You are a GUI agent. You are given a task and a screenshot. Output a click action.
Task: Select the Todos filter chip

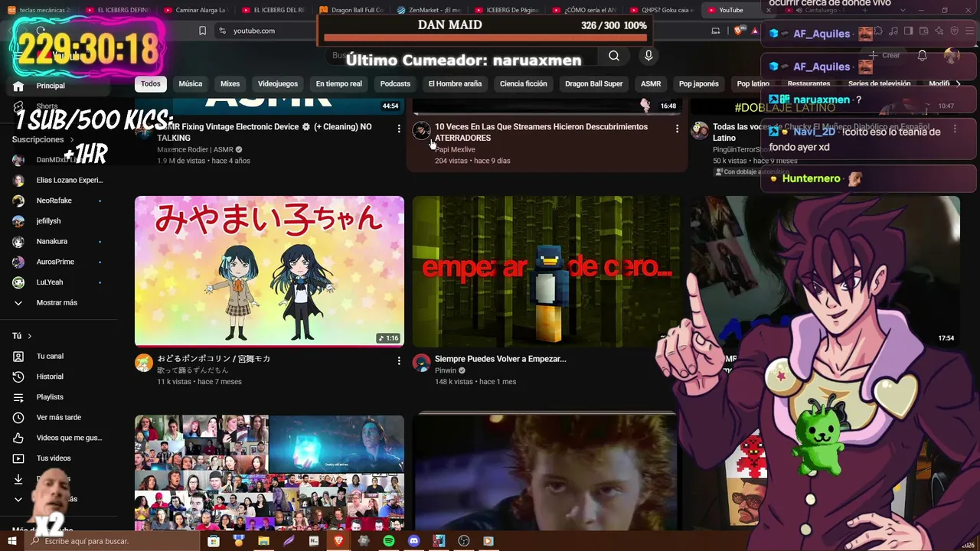point(151,83)
